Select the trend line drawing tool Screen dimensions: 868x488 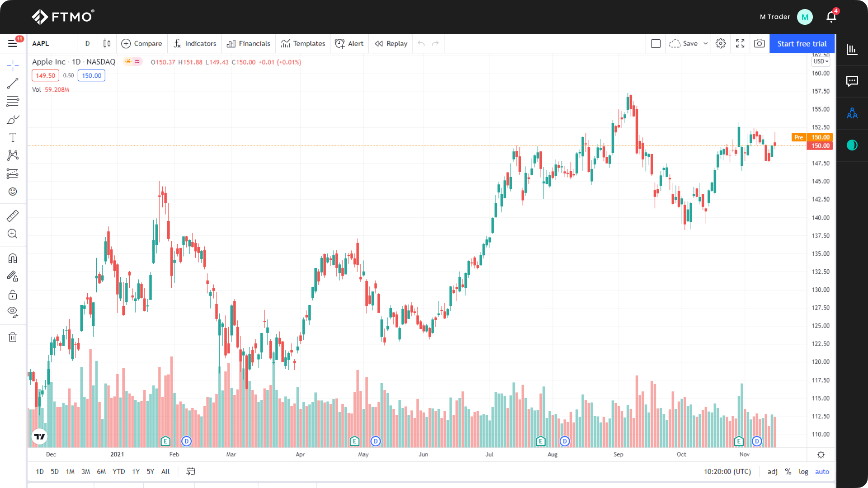(13, 84)
